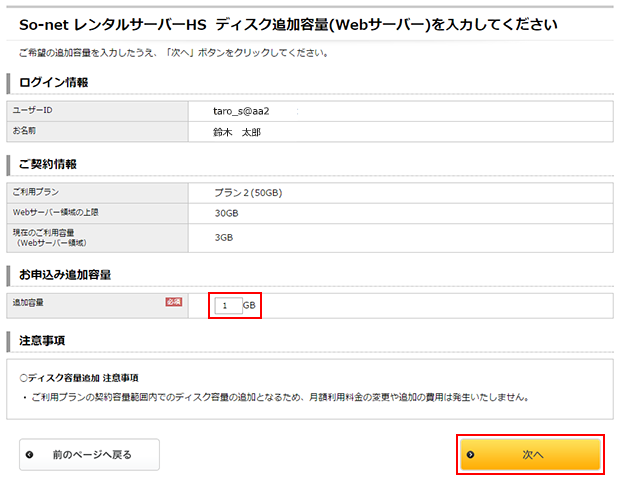Image resolution: width=620 pixels, height=477 pixels.
Task: Click the 30GB web server limit value
Action: click(x=226, y=213)
